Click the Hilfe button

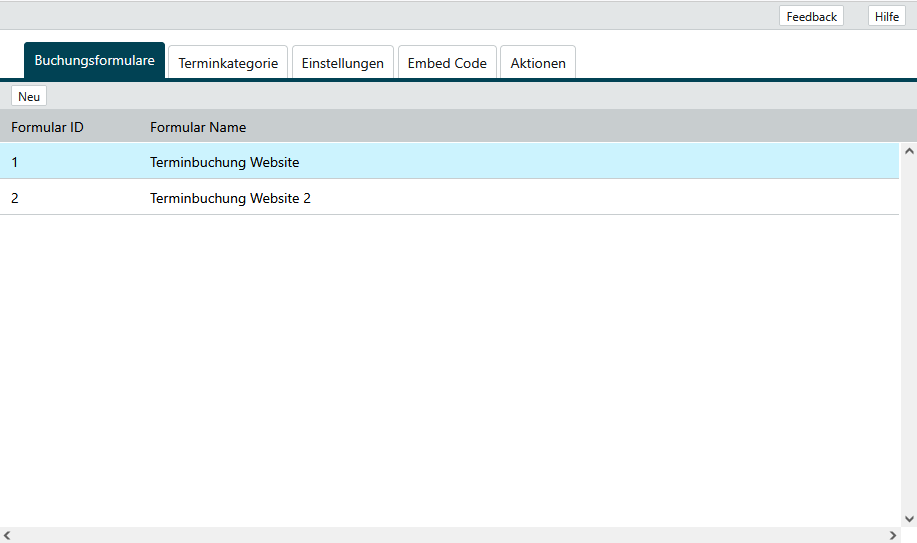(x=887, y=16)
